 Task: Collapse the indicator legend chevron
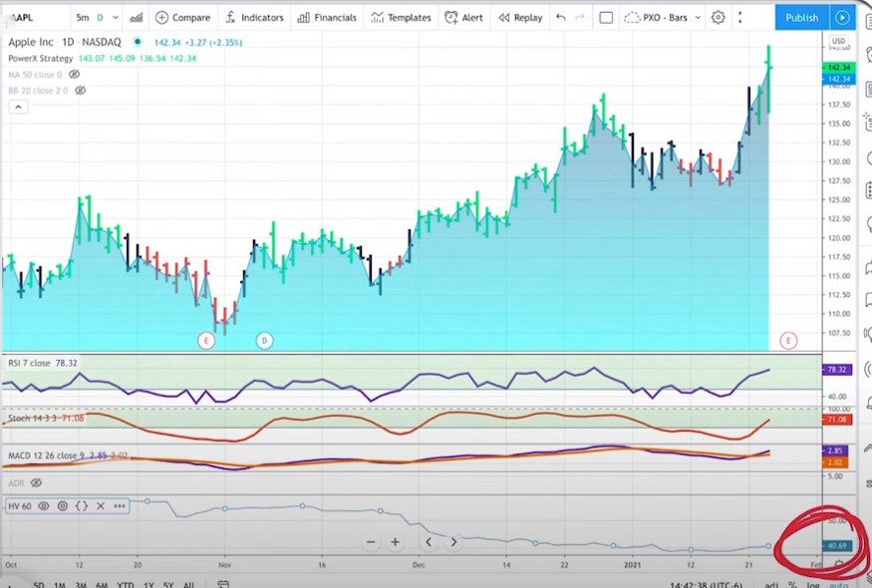tap(18, 107)
